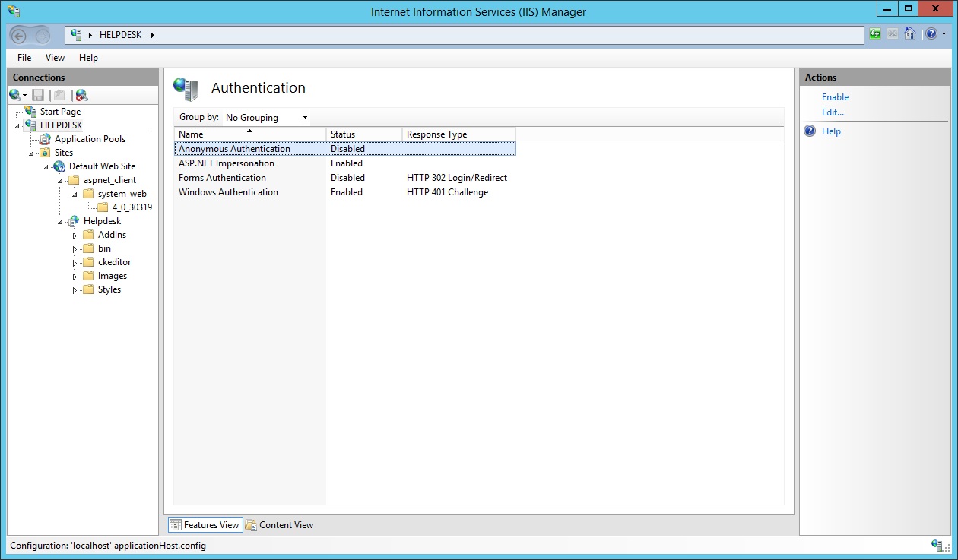The width and height of the screenshot is (958, 560).
Task: Click the Authentication feature header icon
Action: (186, 89)
